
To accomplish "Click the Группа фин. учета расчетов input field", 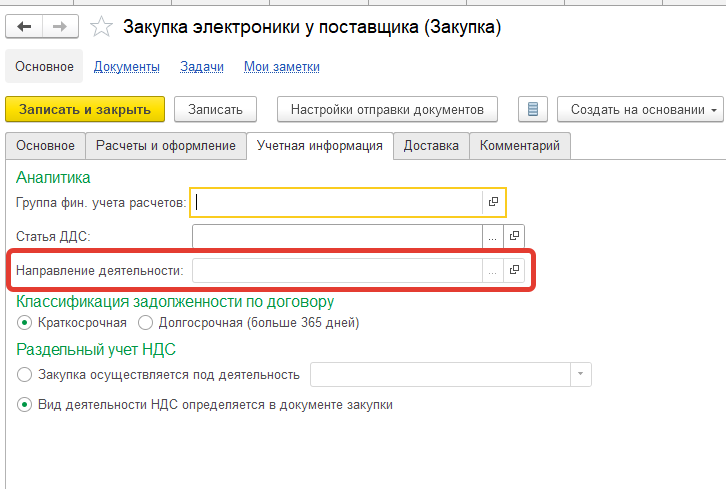I will (x=338, y=203).
